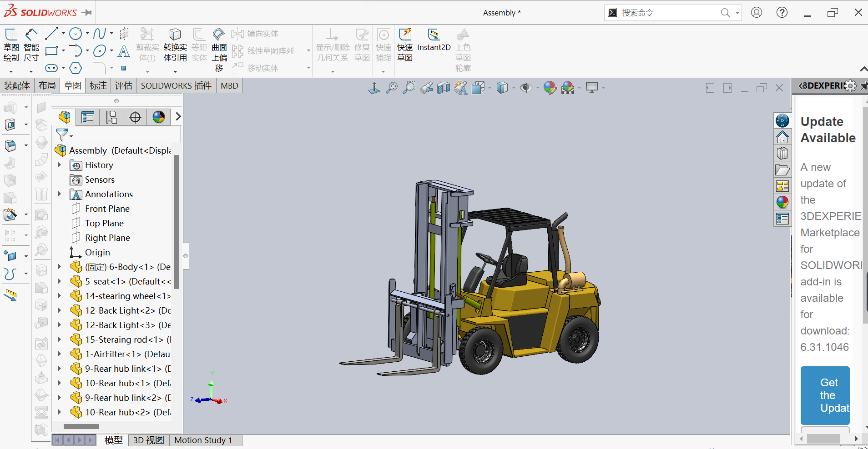The height and width of the screenshot is (449, 868).
Task: Expand the 6-Body<1> component
Action: (x=60, y=267)
